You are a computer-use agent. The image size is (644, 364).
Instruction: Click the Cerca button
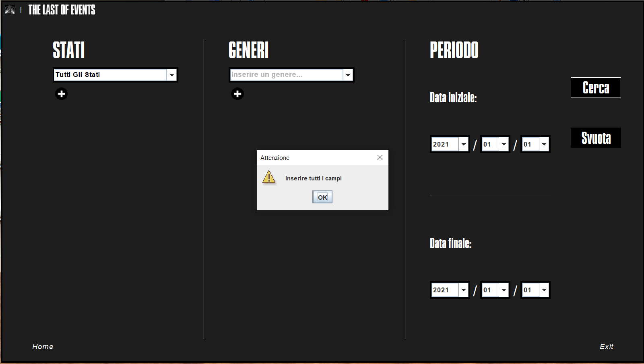click(596, 87)
